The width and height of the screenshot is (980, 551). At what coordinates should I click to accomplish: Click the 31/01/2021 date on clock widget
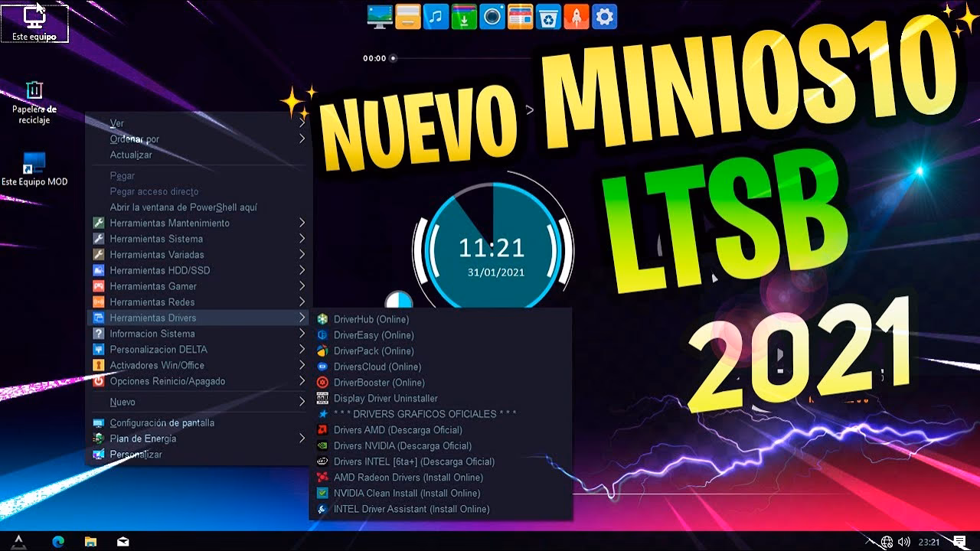tap(496, 272)
